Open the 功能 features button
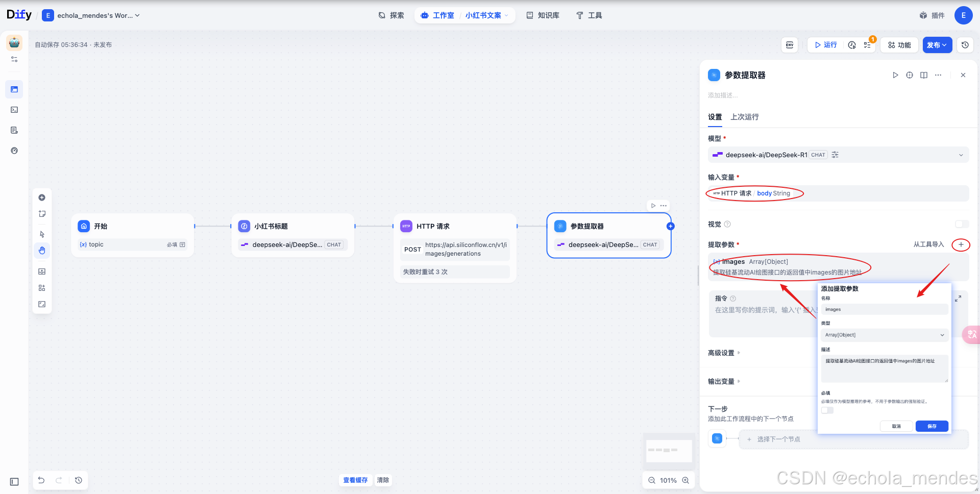This screenshot has width=980, height=494. point(899,45)
